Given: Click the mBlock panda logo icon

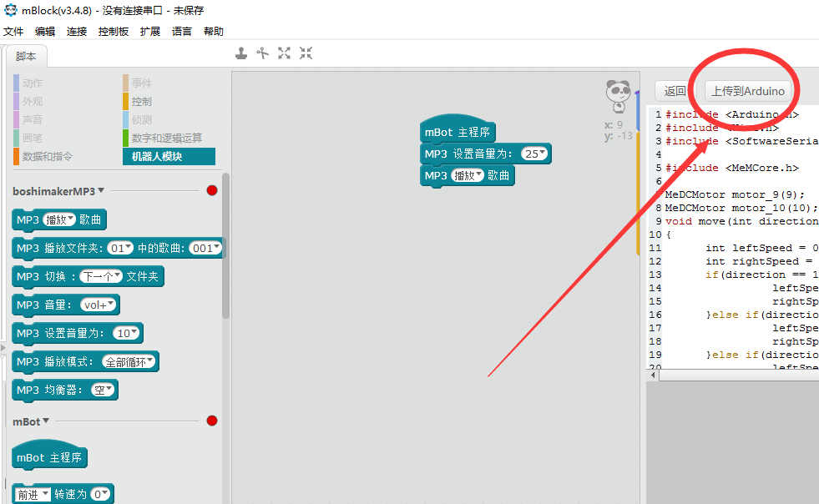Looking at the screenshot, I should (x=11, y=10).
